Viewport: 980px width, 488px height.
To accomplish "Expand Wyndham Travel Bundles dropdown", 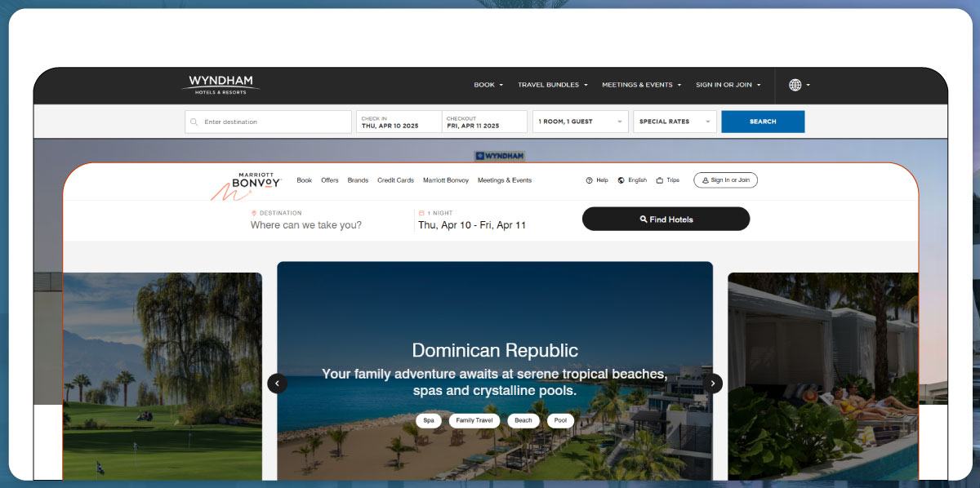I will (553, 85).
